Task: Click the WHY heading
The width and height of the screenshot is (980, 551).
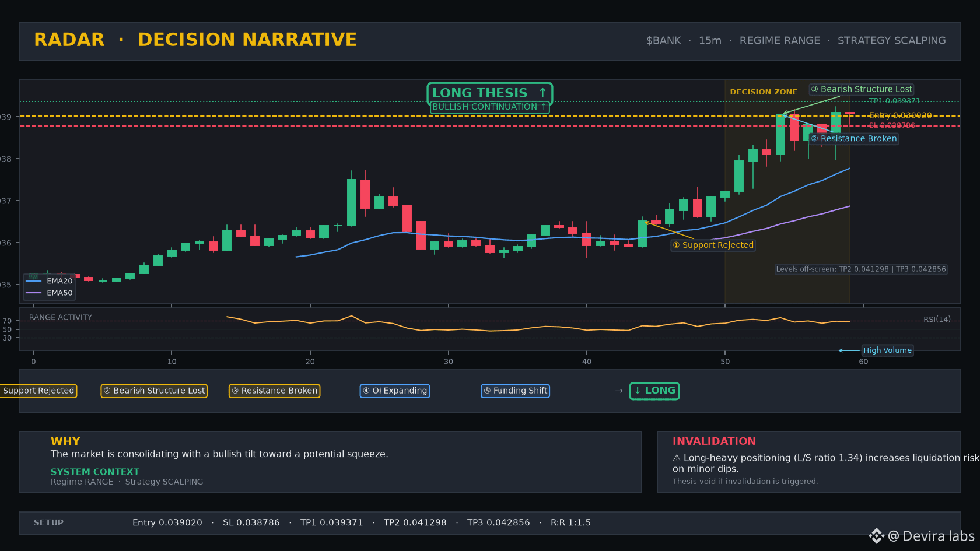Action: (x=65, y=441)
